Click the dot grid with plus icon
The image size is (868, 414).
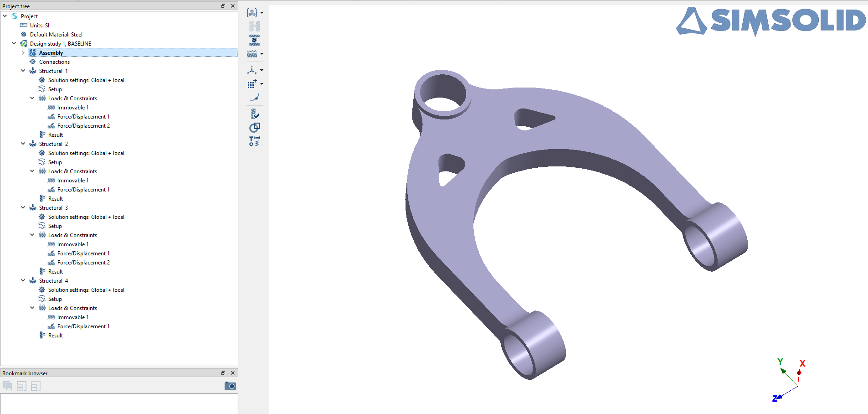[x=252, y=84]
